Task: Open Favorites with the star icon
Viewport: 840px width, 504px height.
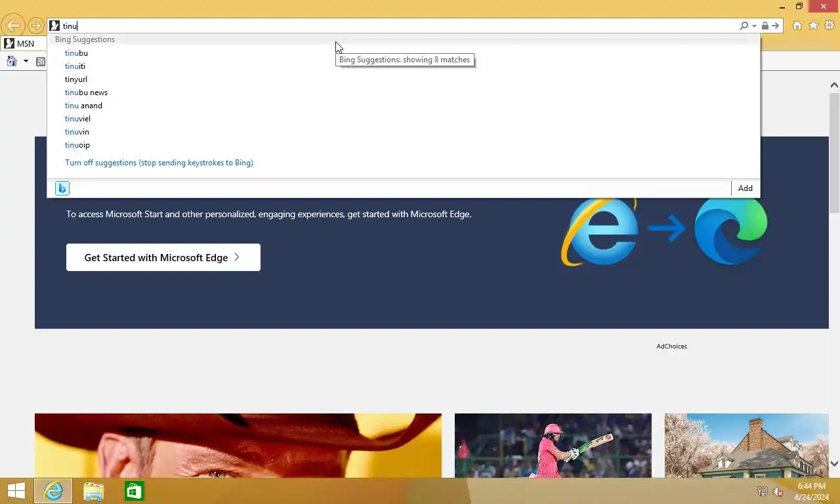Action: (813, 26)
